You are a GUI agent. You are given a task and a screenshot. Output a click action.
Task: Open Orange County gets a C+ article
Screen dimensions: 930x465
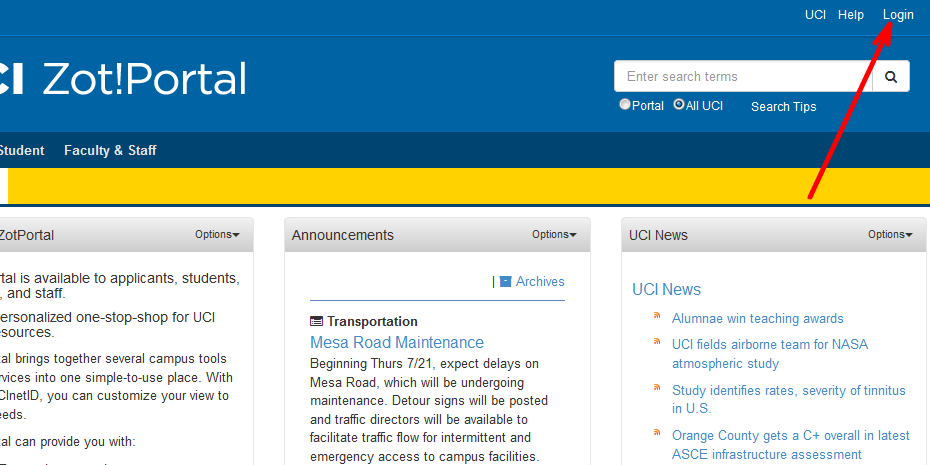791,445
